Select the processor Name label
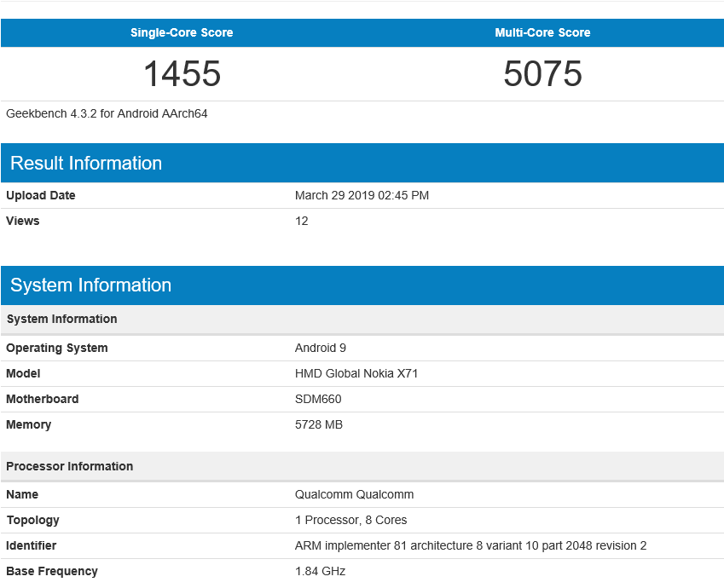This screenshot has height=588, width=724. click(x=22, y=494)
